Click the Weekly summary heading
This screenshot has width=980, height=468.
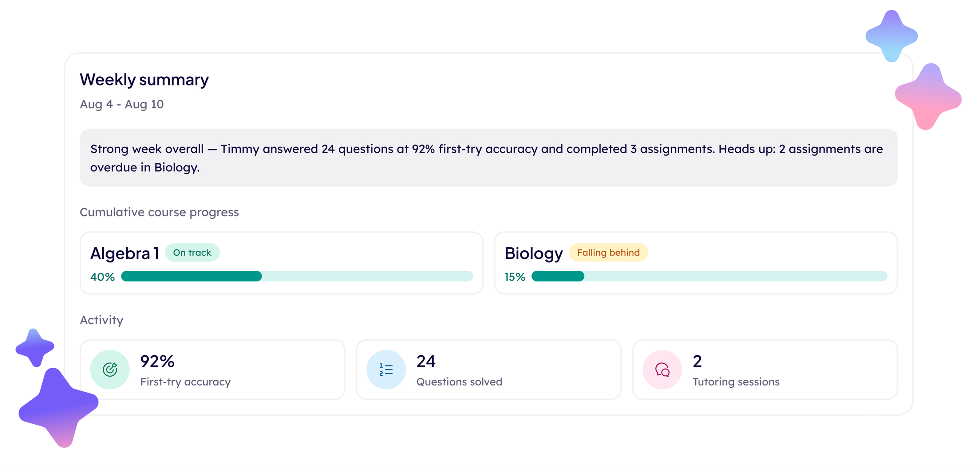click(x=144, y=80)
